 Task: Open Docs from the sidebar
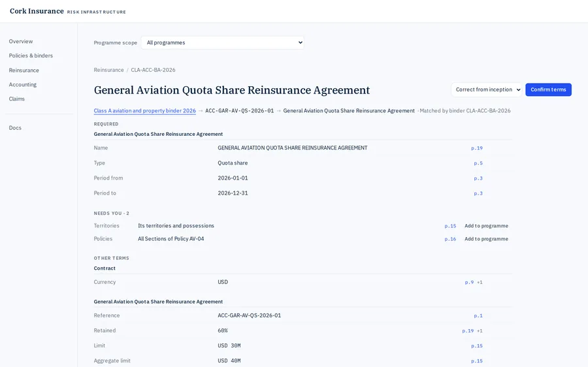[x=16, y=127]
